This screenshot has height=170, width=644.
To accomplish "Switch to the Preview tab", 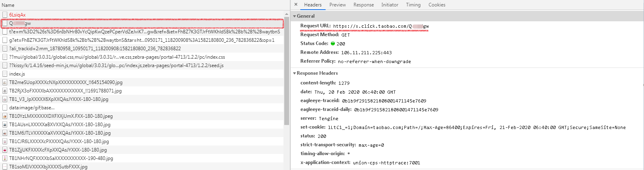I will [x=337, y=5].
